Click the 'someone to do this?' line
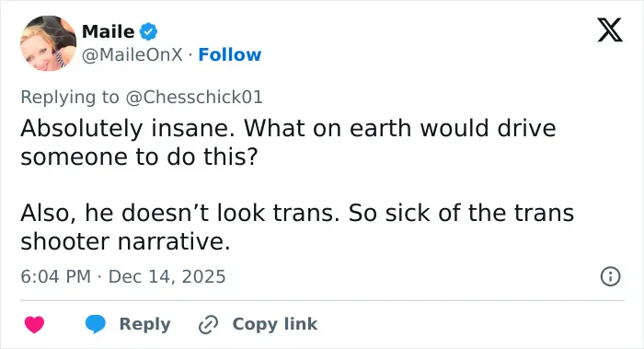Screen dimensions: 644x349 coord(139,157)
